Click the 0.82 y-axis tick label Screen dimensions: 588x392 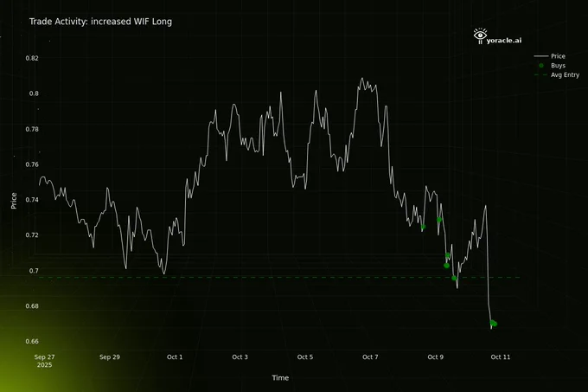point(32,58)
